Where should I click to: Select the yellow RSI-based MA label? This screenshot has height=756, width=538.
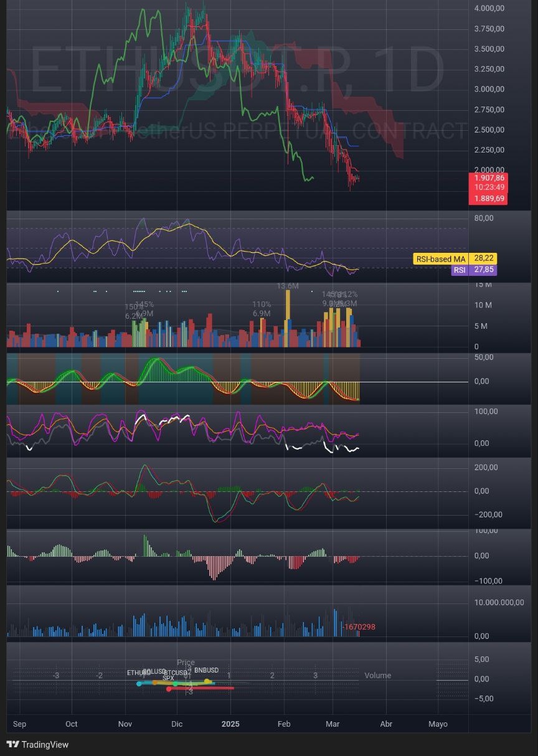point(442,258)
